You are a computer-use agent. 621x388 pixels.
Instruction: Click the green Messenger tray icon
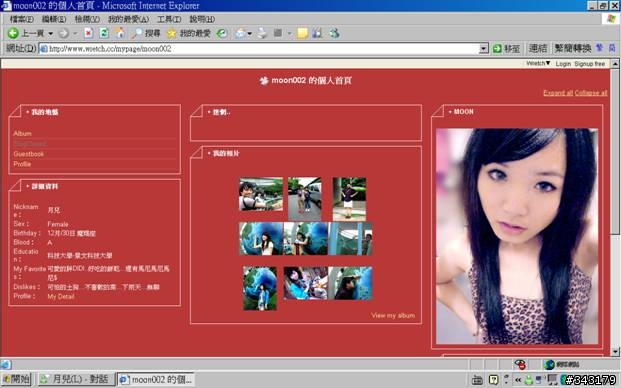pyautogui.click(x=529, y=380)
